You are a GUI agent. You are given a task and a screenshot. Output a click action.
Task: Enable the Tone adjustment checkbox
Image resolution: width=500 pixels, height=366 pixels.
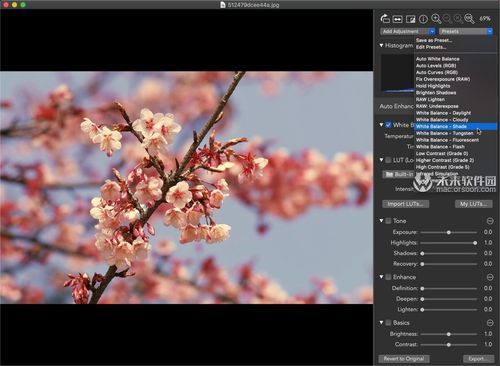(388, 221)
